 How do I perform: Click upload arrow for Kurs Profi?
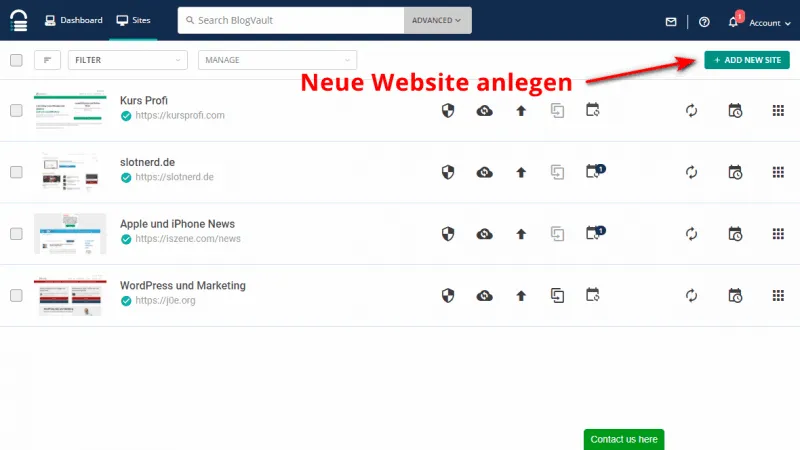521,111
